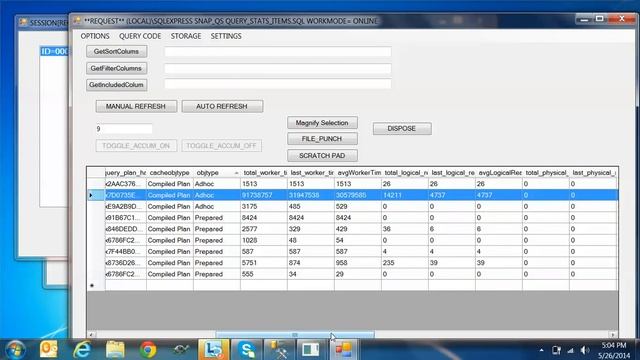Open the File Explorer taskbar icon
The height and width of the screenshot is (360, 640).
tap(115, 350)
